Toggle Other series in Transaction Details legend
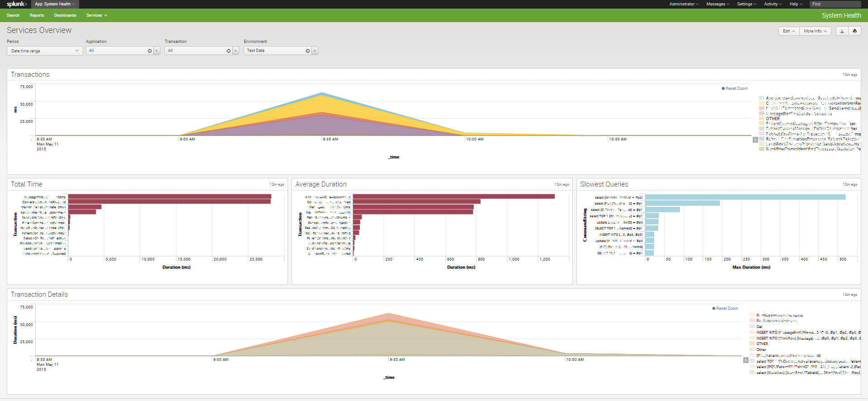 click(x=761, y=350)
